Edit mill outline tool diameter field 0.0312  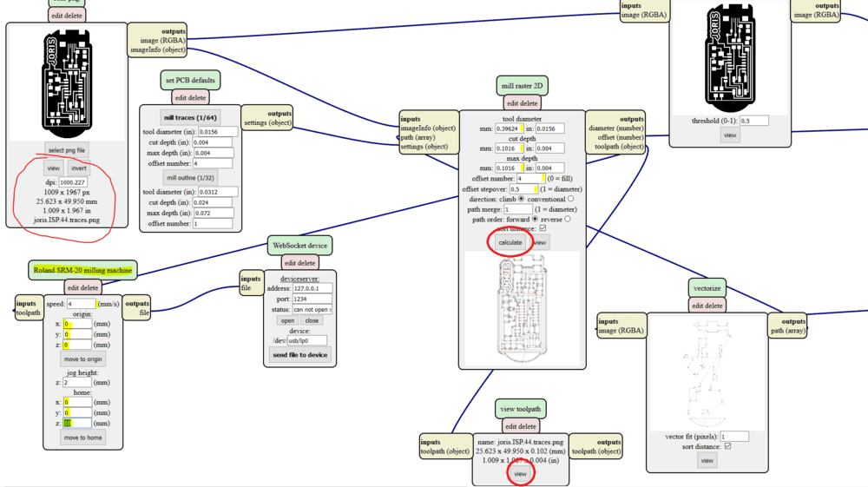218,192
